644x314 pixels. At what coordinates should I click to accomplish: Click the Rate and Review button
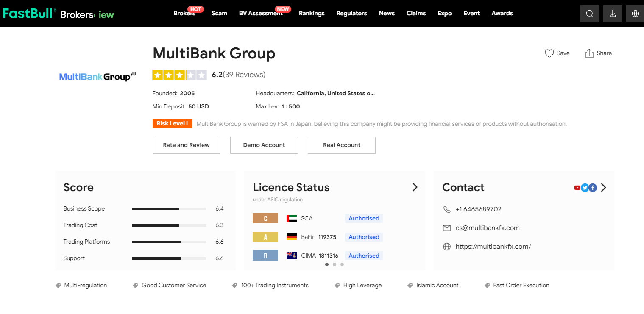(186, 145)
